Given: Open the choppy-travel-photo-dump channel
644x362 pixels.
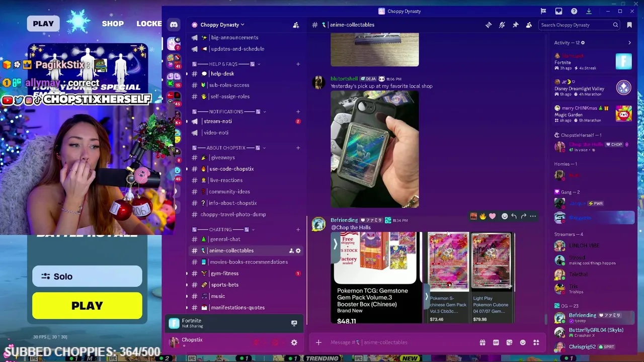Looking at the screenshot, I should click(x=246, y=214).
